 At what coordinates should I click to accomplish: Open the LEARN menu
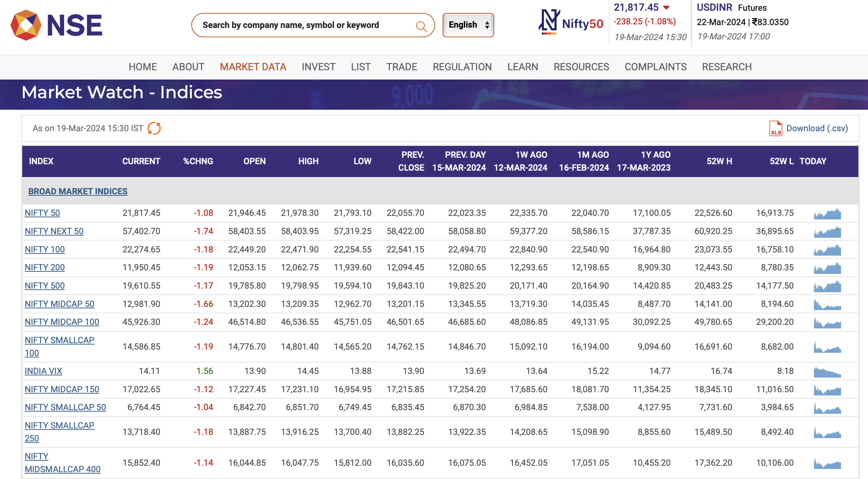523,67
